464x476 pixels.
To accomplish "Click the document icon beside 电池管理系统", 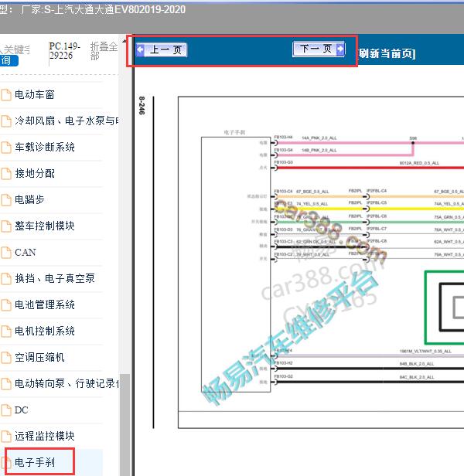I will point(6,305).
